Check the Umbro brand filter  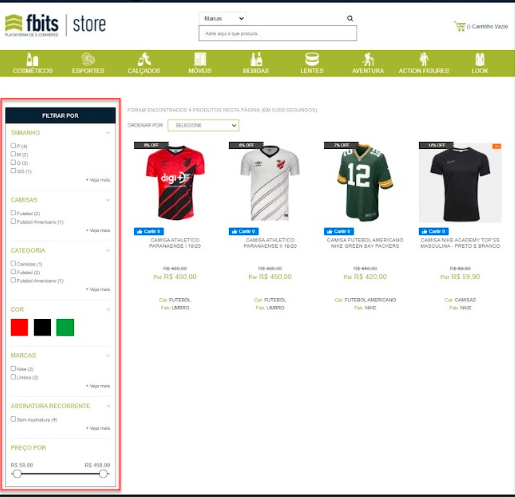coord(13,377)
